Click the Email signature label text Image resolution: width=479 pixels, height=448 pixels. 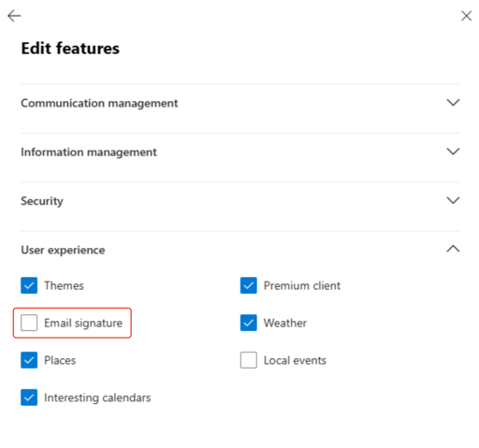(83, 323)
